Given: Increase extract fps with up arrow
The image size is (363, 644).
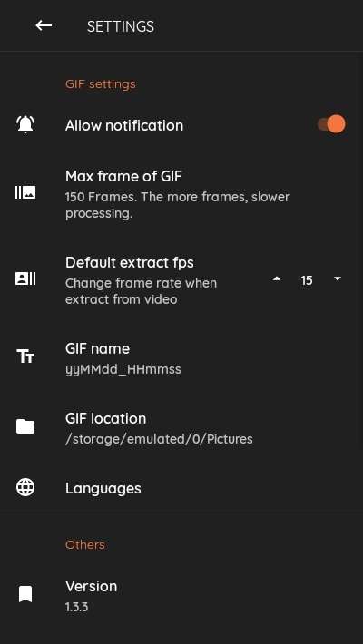Looking at the screenshot, I should pos(277,278).
